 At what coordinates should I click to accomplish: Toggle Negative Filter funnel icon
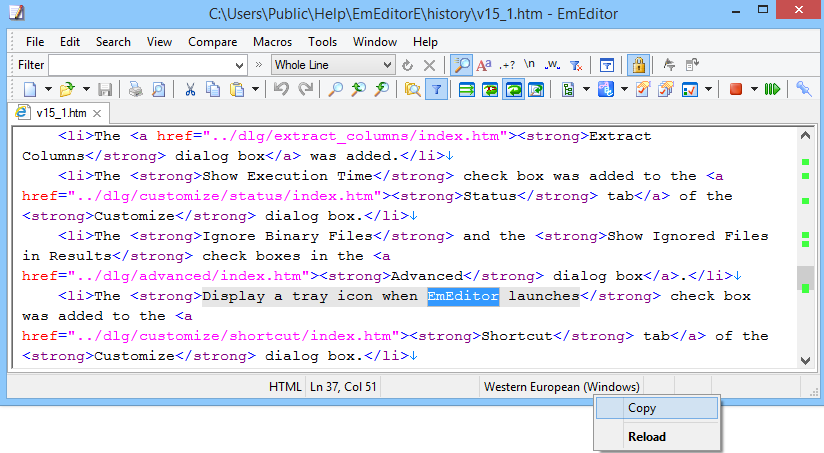tap(576, 65)
